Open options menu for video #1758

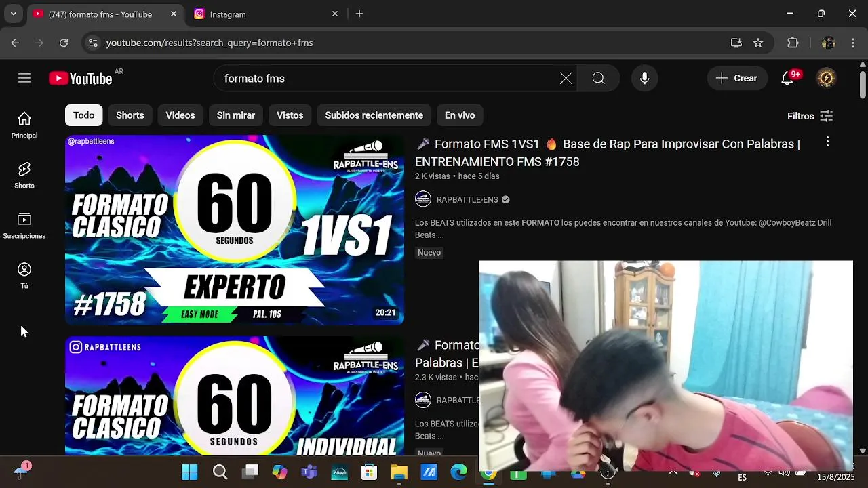827,142
